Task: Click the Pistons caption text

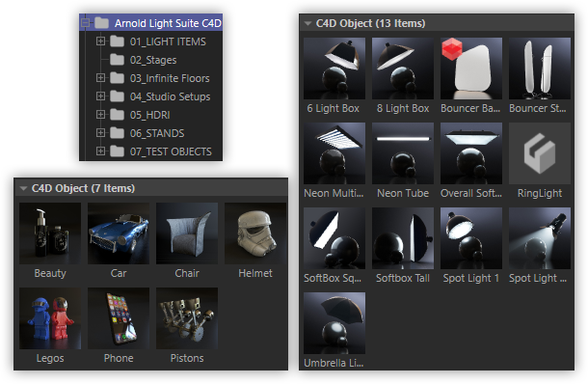Action: tap(187, 358)
